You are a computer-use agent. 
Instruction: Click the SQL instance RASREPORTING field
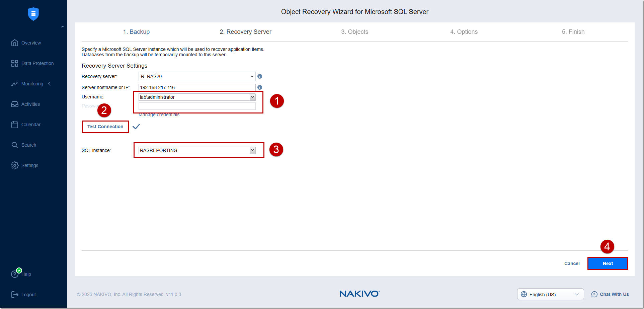(x=194, y=150)
